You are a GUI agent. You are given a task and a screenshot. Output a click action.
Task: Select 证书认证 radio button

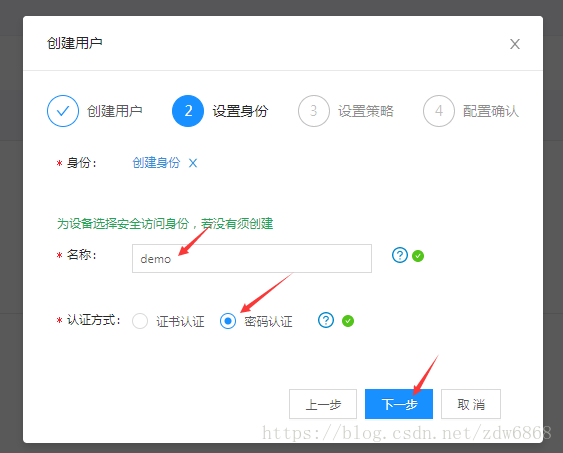(140, 321)
